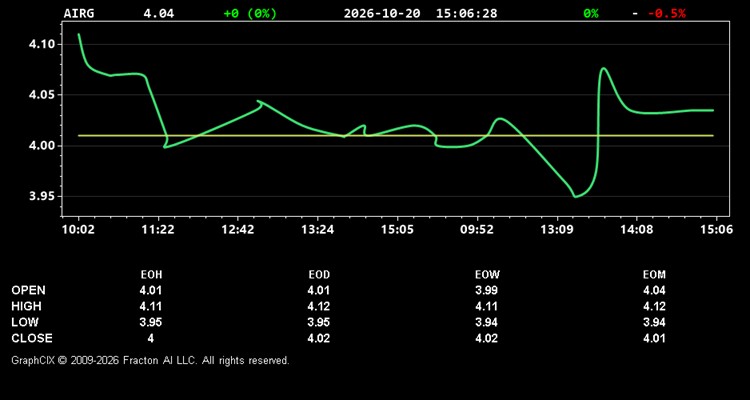Select the EOD column header

(319, 275)
